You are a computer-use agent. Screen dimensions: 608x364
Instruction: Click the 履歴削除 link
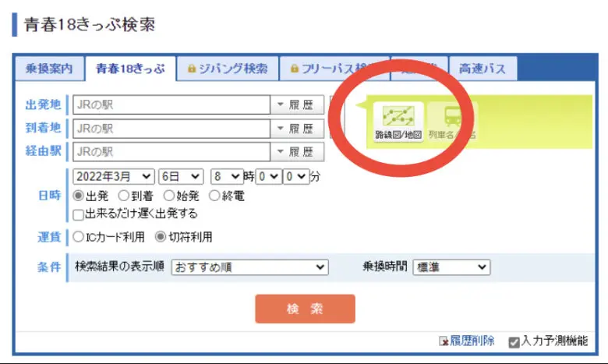(x=472, y=341)
